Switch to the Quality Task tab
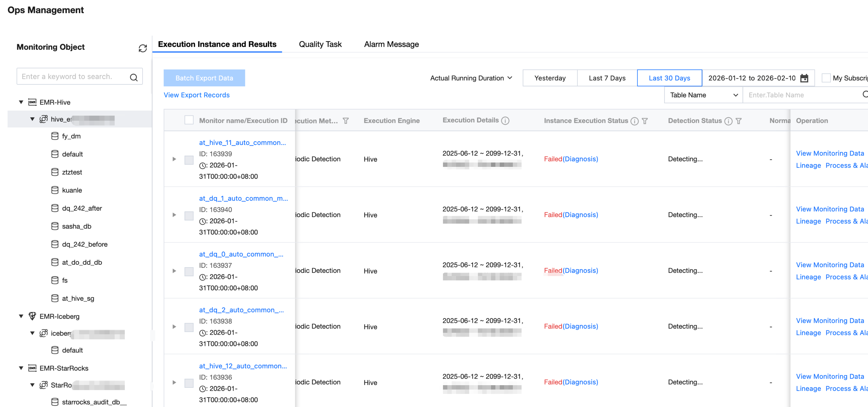868x407 pixels. coord(320,44)
